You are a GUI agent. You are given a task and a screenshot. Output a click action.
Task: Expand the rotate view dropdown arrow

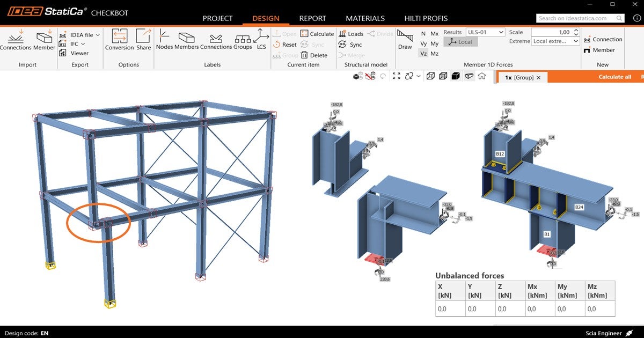(419, 76)
